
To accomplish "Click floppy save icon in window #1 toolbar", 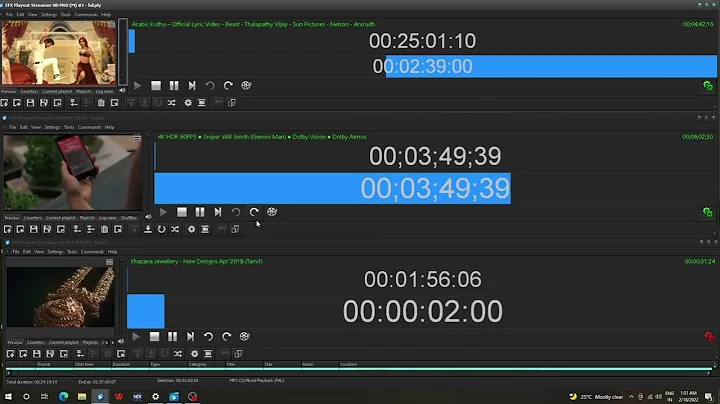I will pyautogui.click(x=30, y=103).
